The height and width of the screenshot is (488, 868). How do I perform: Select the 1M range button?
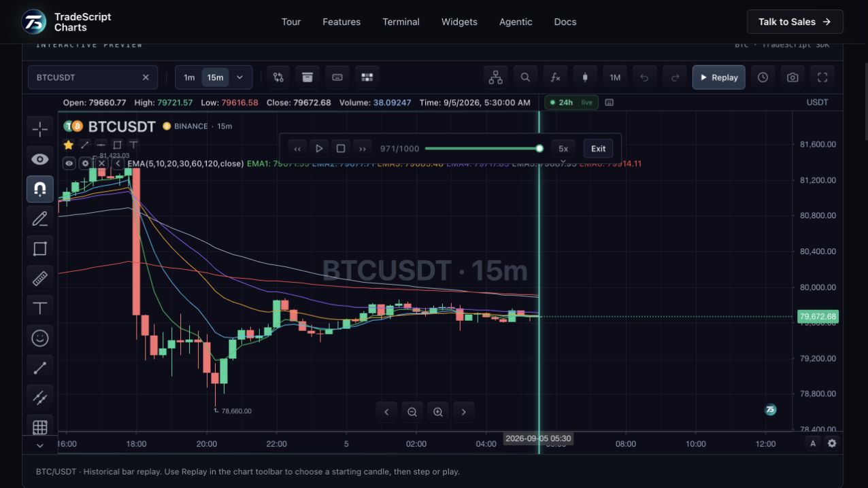pyautogui.click(x=615, y=77)
